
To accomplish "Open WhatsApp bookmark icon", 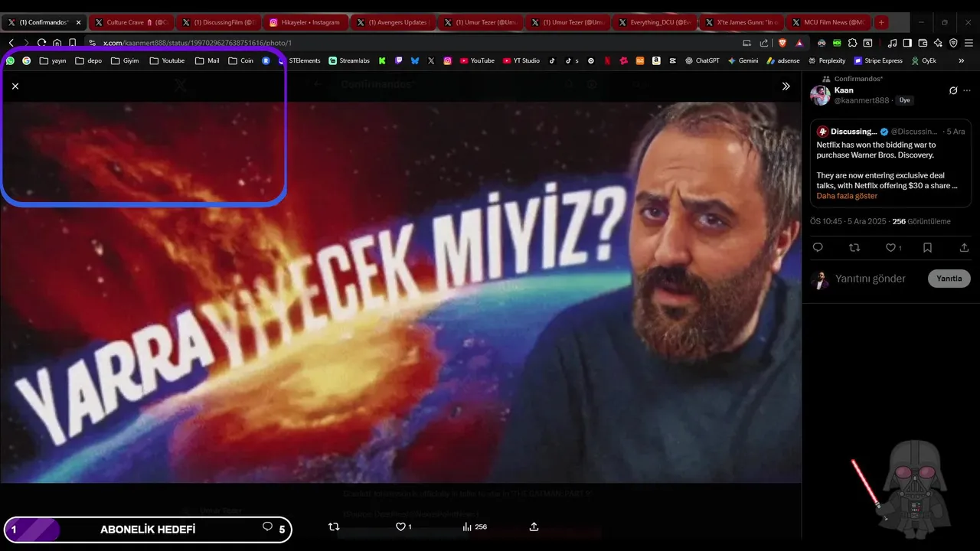I will [10, 60].
